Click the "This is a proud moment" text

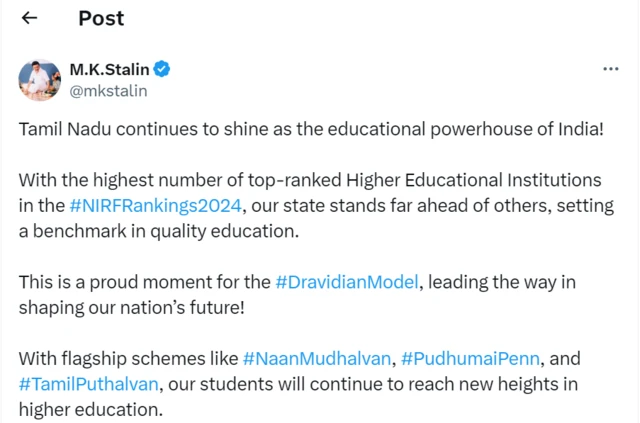pos(145,282)
